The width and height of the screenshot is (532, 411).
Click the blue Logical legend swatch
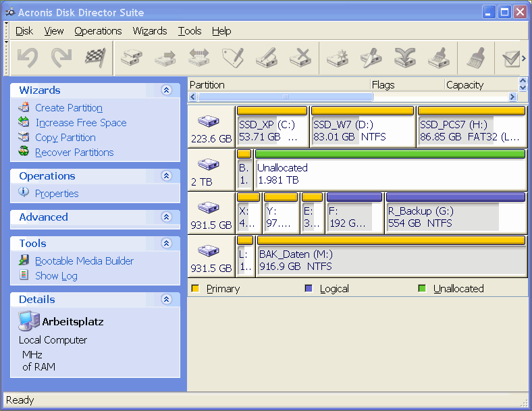point(309,288)
